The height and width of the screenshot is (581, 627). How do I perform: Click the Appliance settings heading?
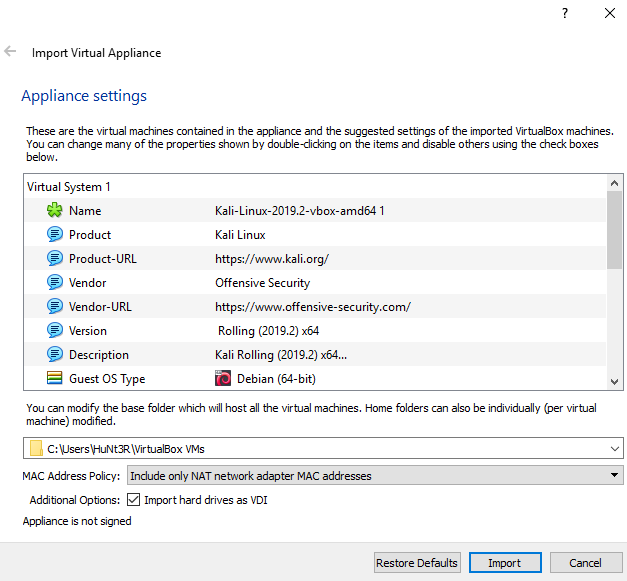pyautogui.click(x=84, y=96)
